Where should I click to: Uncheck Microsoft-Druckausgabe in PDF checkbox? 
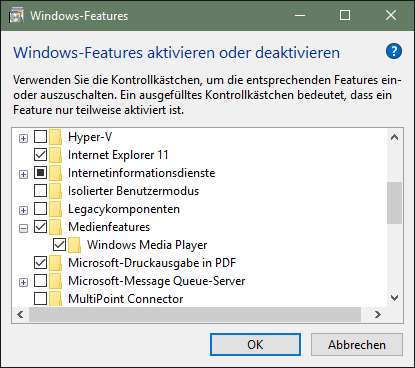click(x=40, y=263)
